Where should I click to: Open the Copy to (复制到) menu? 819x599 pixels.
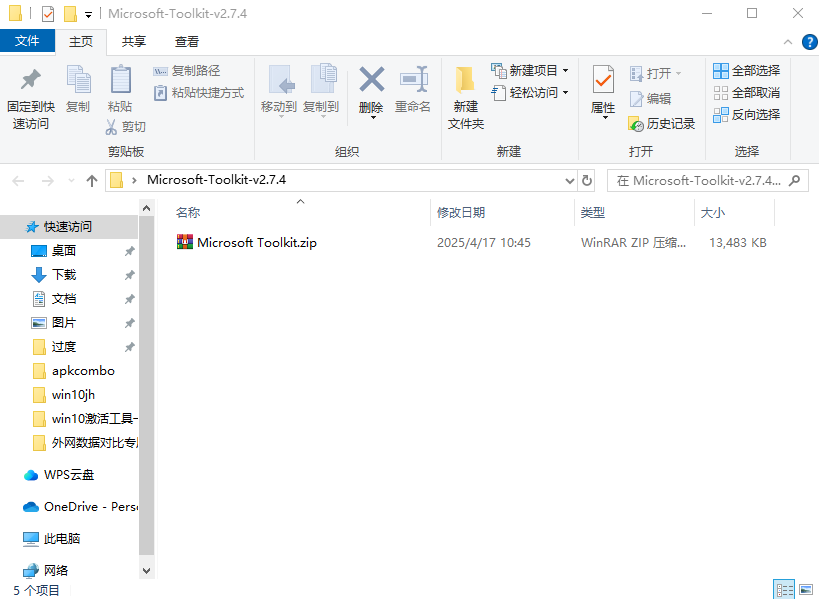point(321,91)
